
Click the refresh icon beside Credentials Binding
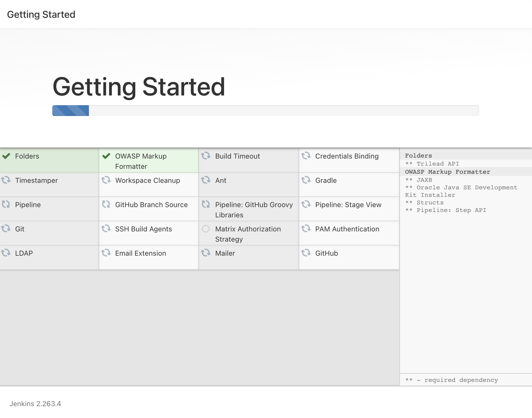tap(306, 156)
